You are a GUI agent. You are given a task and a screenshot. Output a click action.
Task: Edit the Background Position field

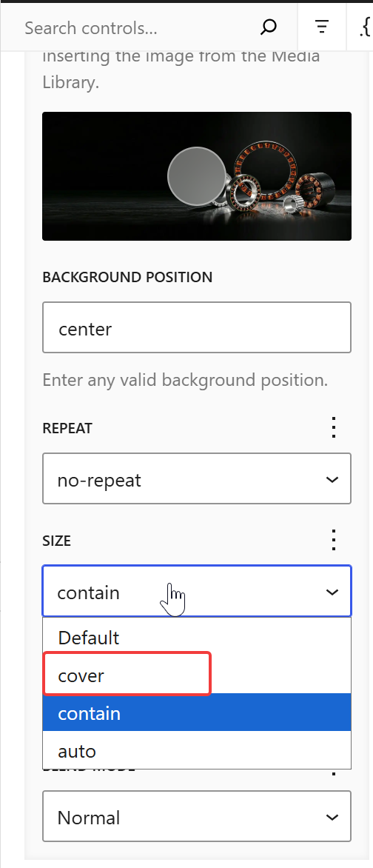pyautogui.click(x=196, y=327)
